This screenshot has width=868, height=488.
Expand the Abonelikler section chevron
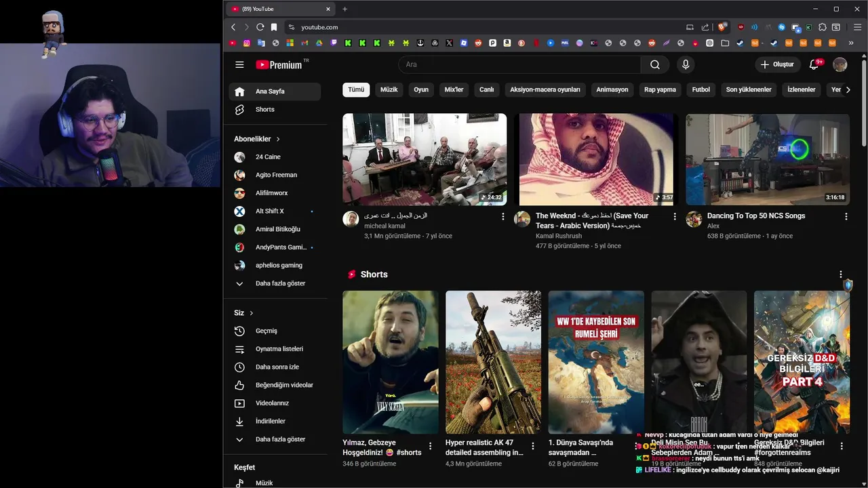point(278,139)
